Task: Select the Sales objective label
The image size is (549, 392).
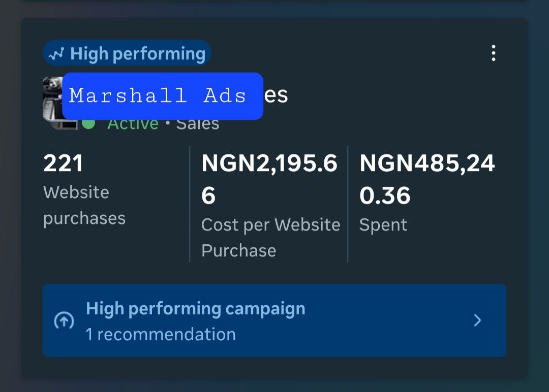Action: (198, 124)
